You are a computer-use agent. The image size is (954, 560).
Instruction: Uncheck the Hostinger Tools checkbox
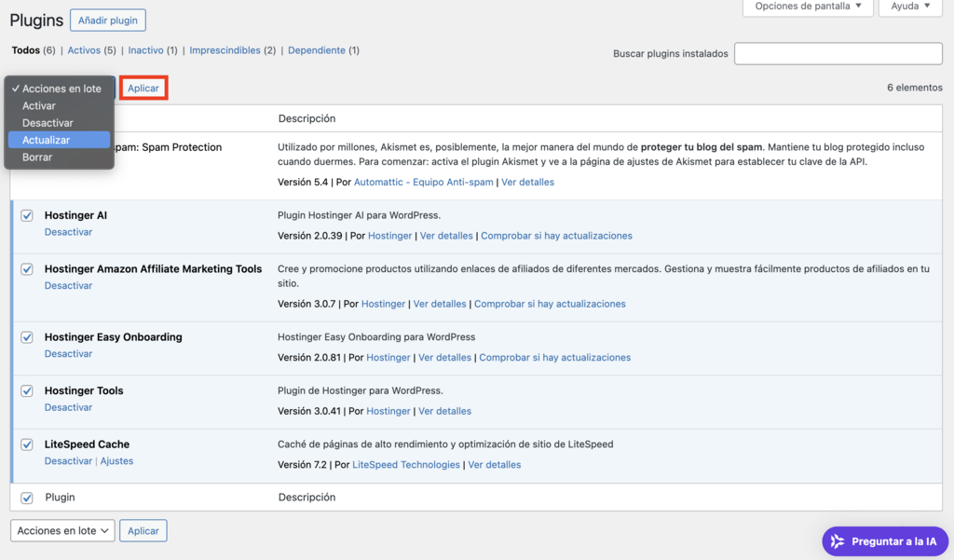(x=26, y=391)
